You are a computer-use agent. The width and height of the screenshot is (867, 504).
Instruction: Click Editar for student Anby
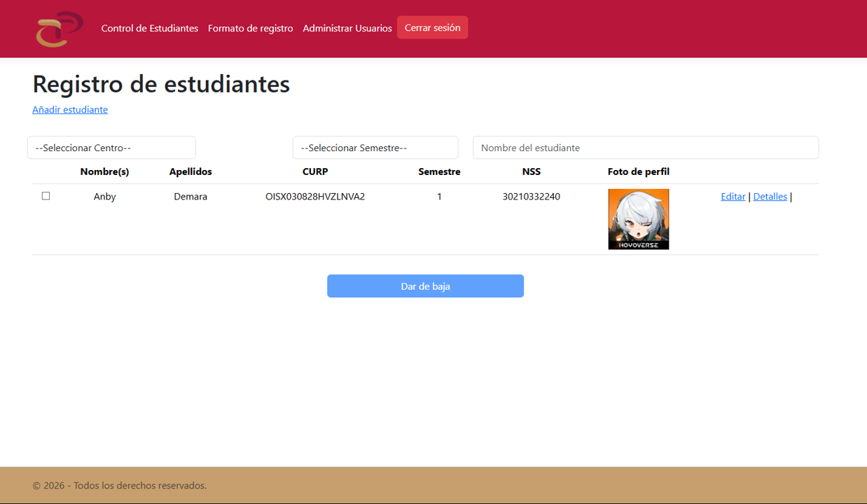(733, 197)
